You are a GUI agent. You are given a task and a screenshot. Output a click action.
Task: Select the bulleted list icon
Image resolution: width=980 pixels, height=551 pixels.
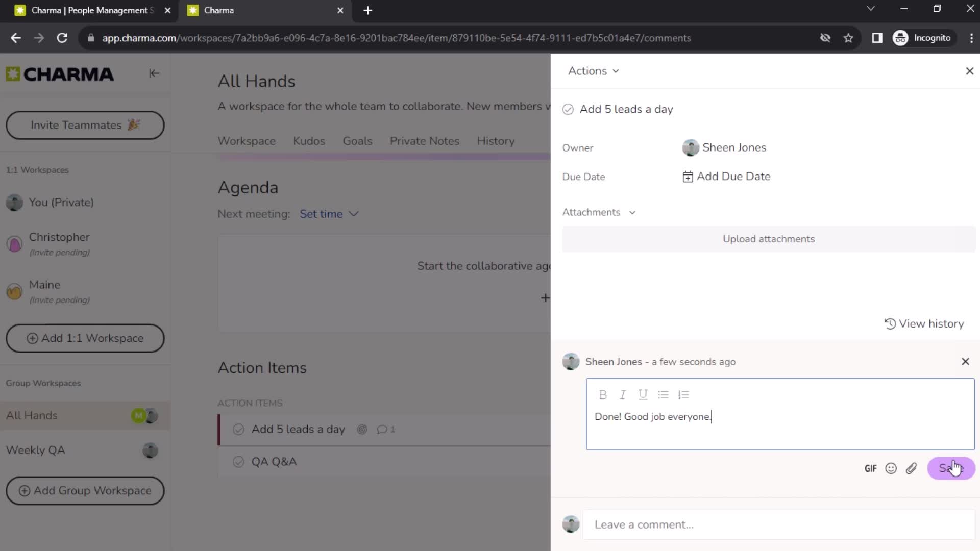tap(664, 394)
